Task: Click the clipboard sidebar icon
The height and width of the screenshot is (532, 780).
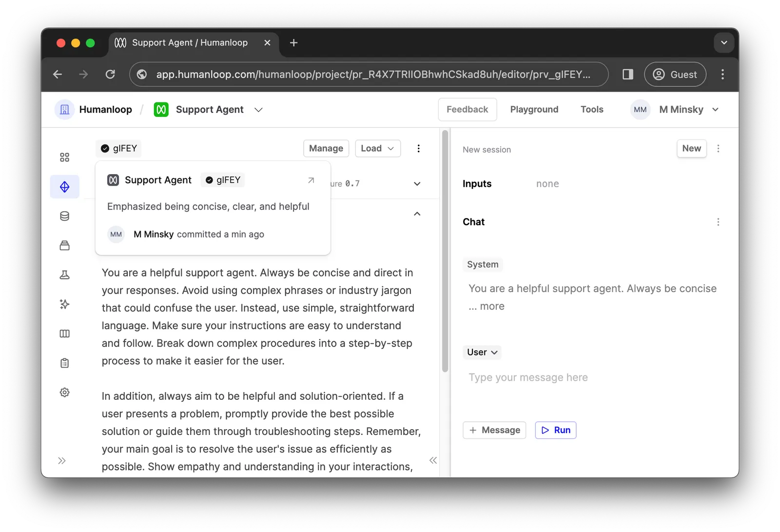Action: [x=64, y=363]
